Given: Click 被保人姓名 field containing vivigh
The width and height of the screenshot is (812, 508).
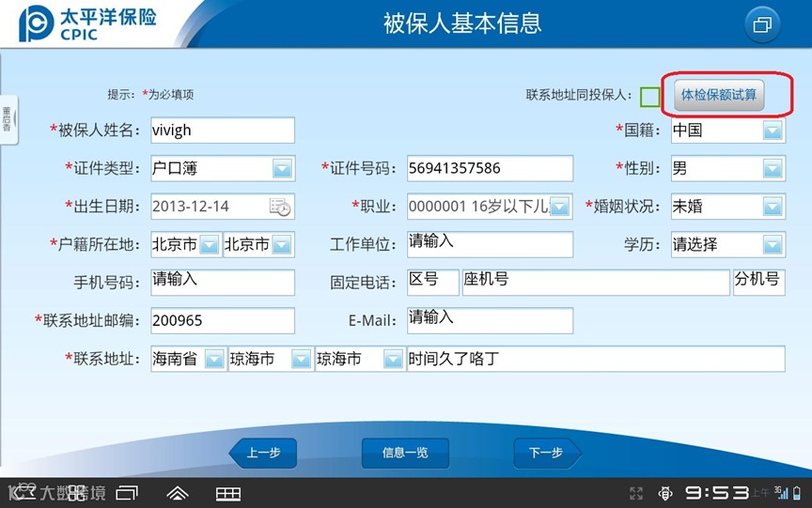Looking at the screenshot, I should click(223, 131).
